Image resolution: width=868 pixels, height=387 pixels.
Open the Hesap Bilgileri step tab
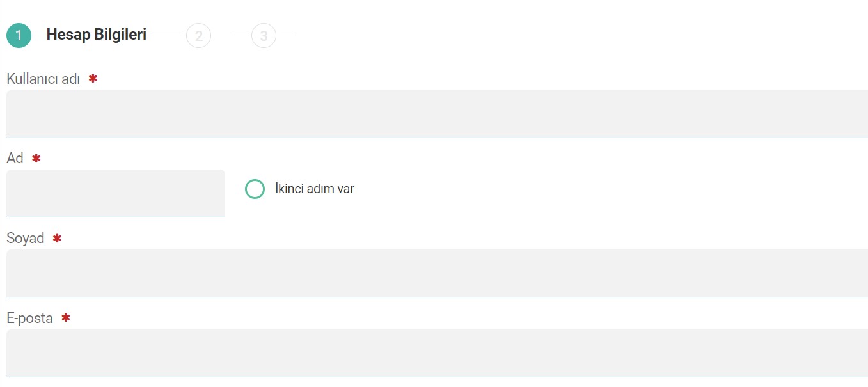[x=96, y=35]
